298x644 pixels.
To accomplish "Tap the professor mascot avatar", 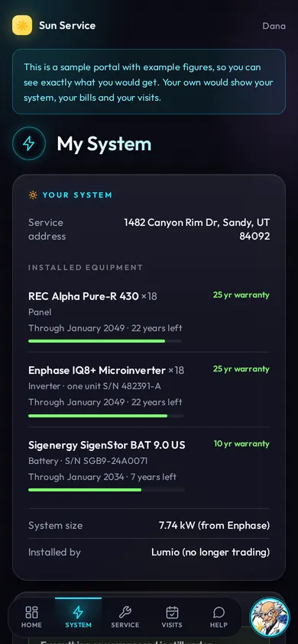I will tap(270, 617).
